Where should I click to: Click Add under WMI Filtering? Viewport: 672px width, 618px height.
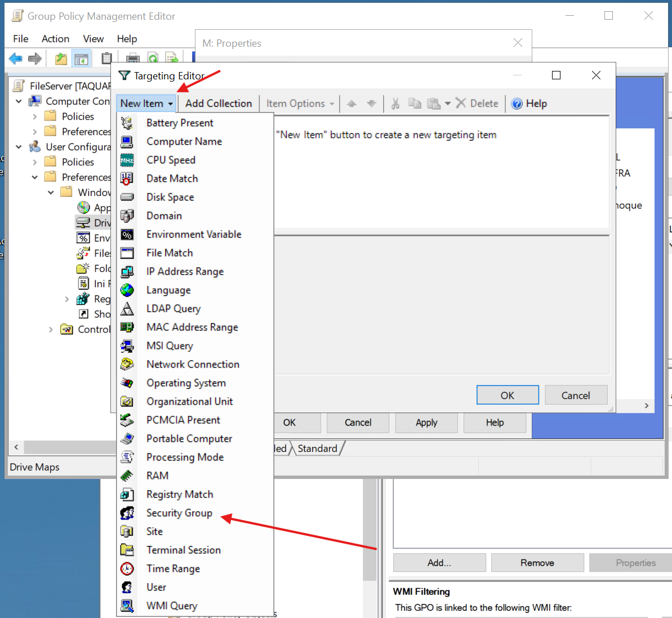439,562
